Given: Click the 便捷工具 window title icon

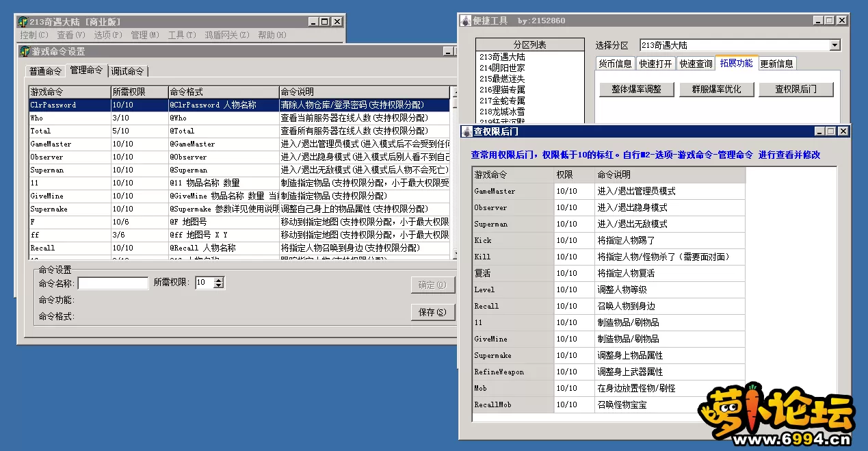Looking at the screenshot, I should tap(466, 21).
